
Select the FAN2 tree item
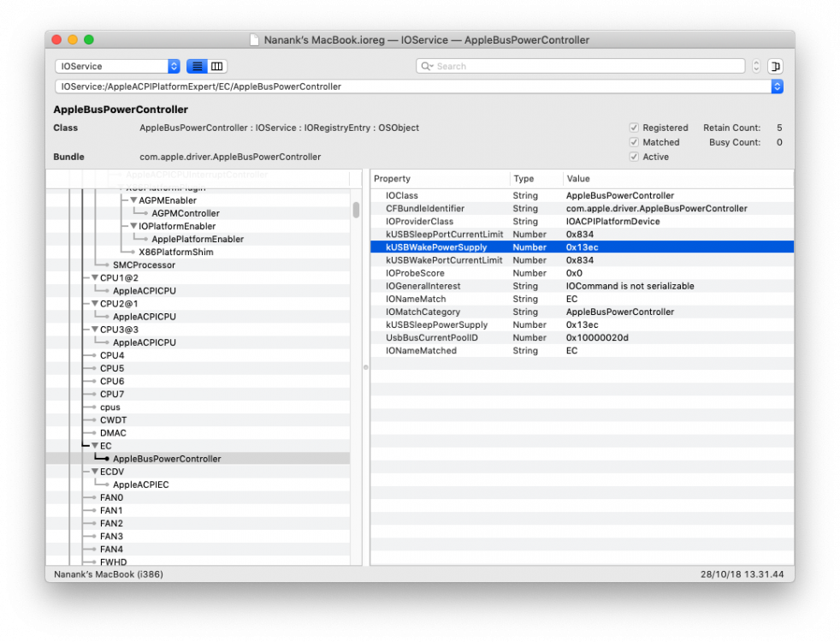pos(111,523)
